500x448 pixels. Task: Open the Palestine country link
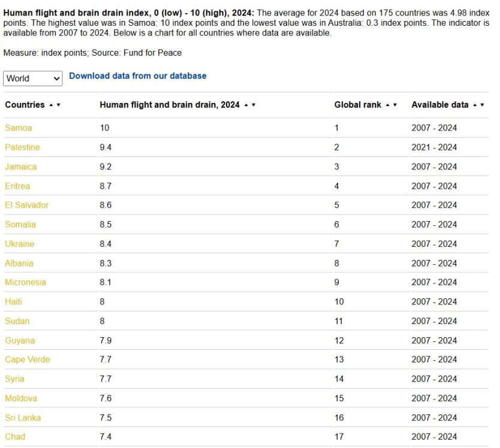coord(22,147)
